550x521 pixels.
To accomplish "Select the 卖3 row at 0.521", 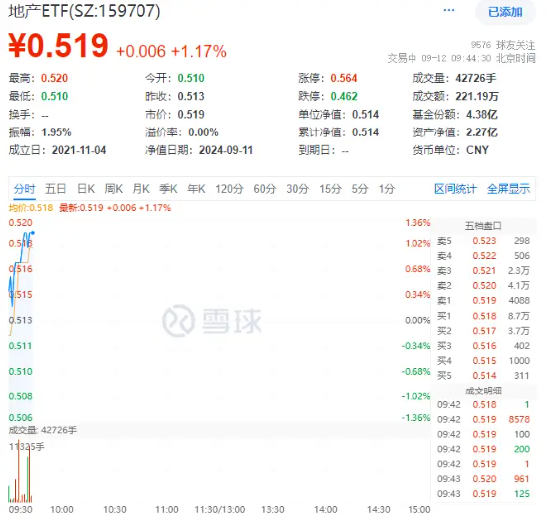I will [483, 270].
